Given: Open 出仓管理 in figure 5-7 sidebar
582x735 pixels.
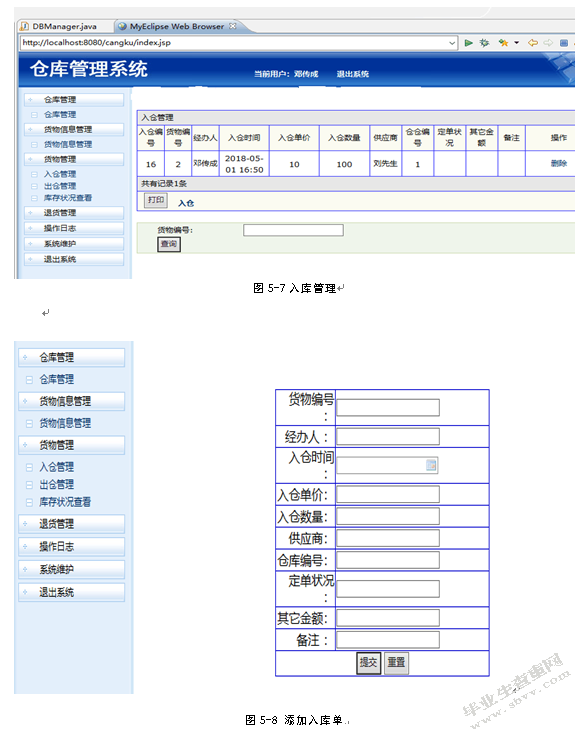Looking at the screenshot, I should 60,186.
